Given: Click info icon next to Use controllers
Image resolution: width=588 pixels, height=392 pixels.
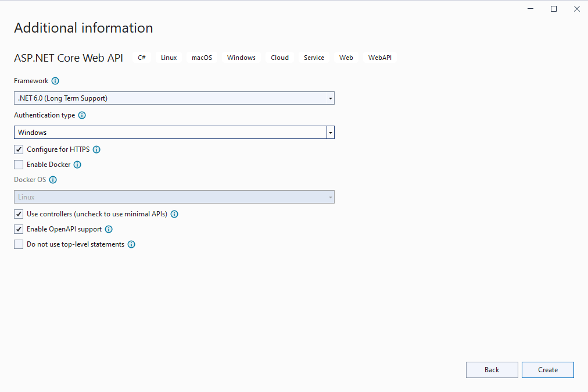Looking at the screenshot, I should point(174,214).
